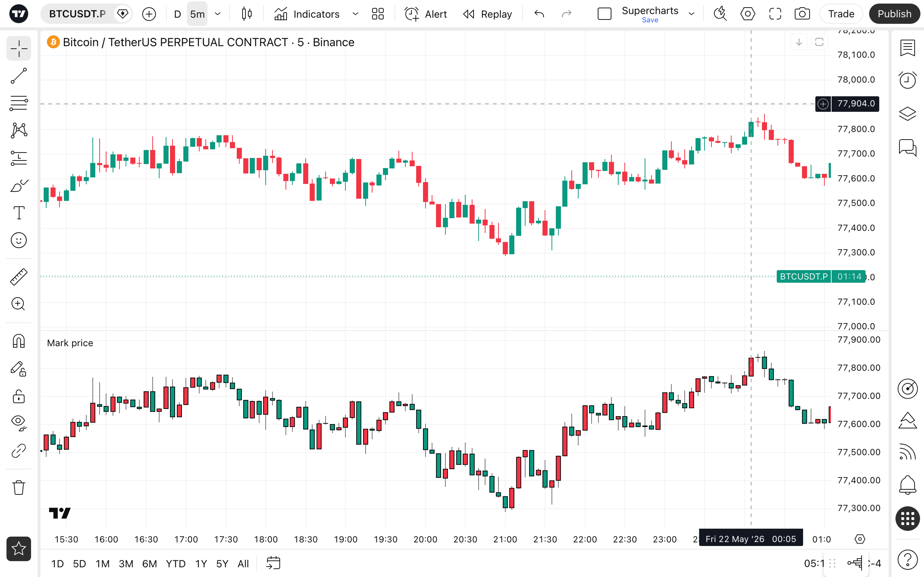
Task: Expand the timeframe interval dropdown chevron
Action: tap(218, 14)
